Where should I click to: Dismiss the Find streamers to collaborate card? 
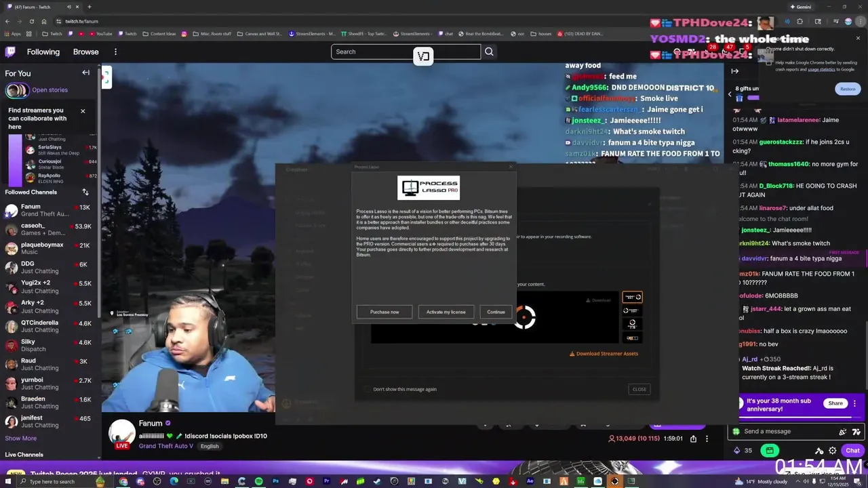pos(83,111)
